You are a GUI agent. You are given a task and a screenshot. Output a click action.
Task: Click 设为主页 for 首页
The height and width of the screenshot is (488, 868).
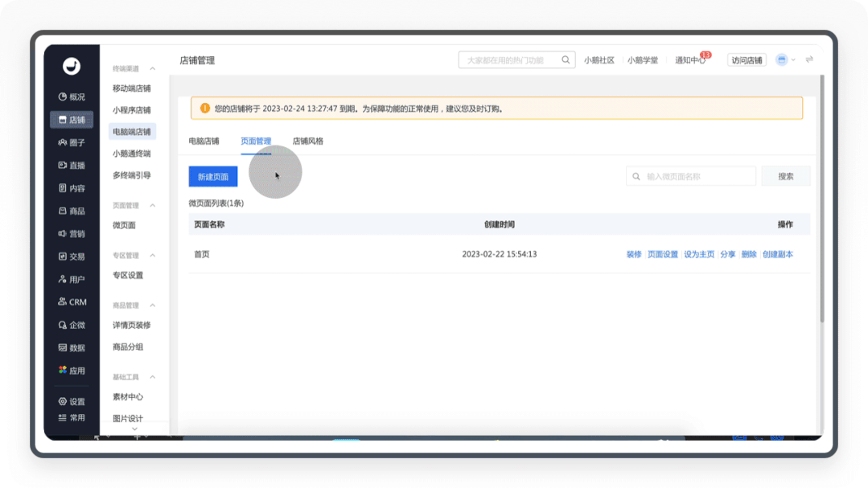tap(699, 254)
